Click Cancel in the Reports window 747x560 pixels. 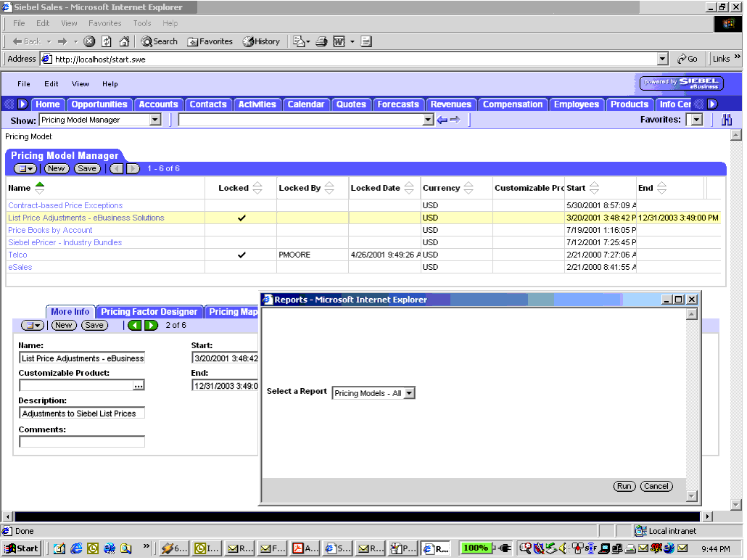tap(656, 486)
